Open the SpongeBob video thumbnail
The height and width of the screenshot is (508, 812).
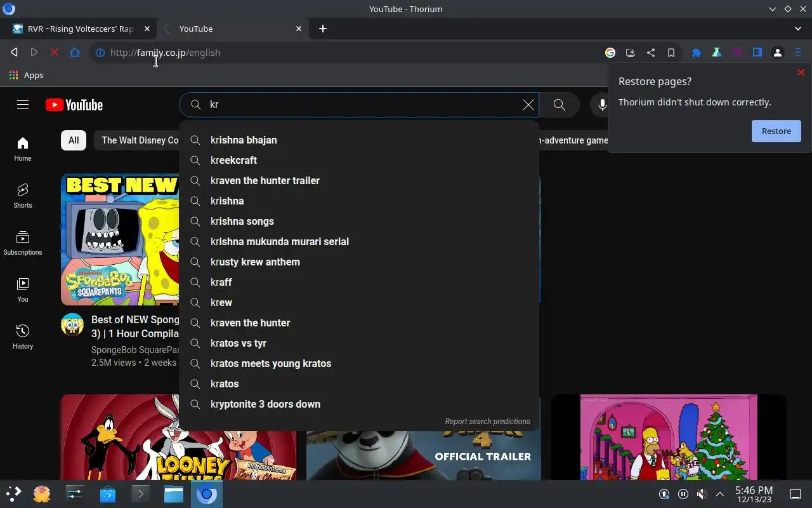(120, 240)
